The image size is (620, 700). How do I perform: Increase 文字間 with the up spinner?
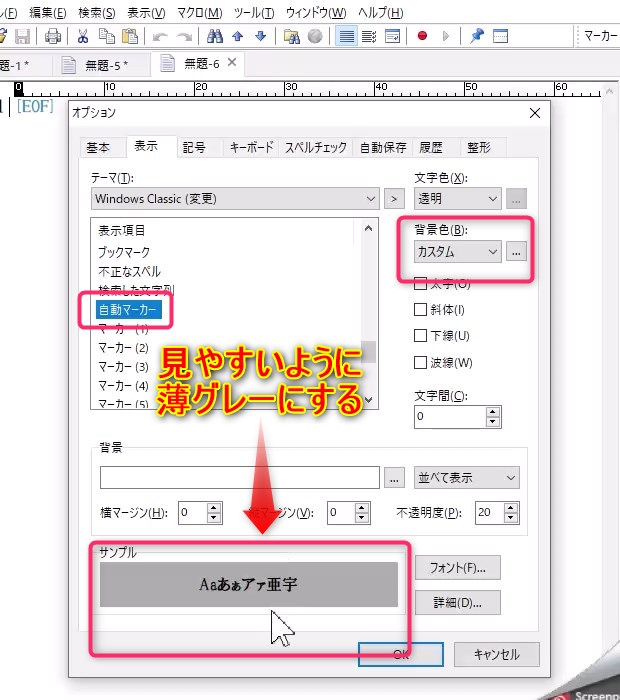tap(493, 412)
